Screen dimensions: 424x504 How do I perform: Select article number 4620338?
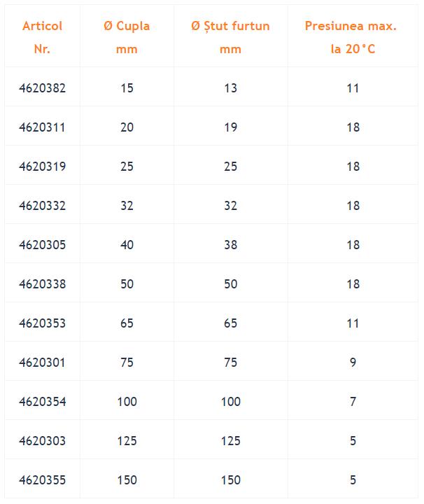click(42, 284)
